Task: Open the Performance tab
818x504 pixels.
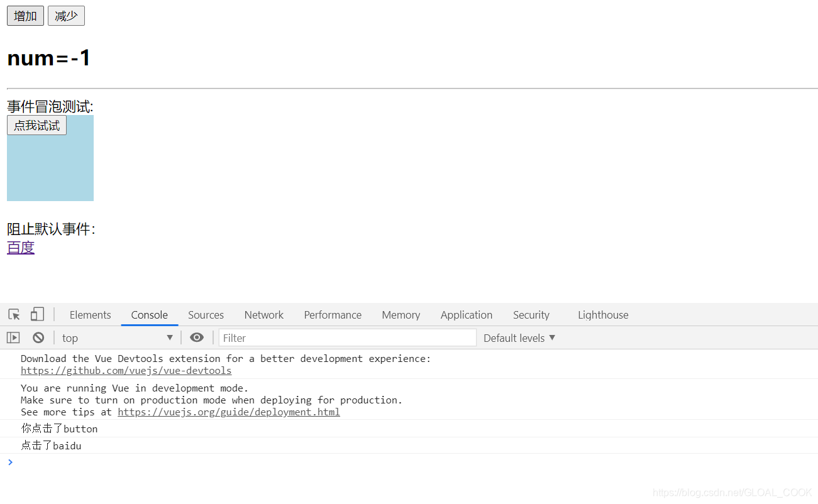Action: 333,315
